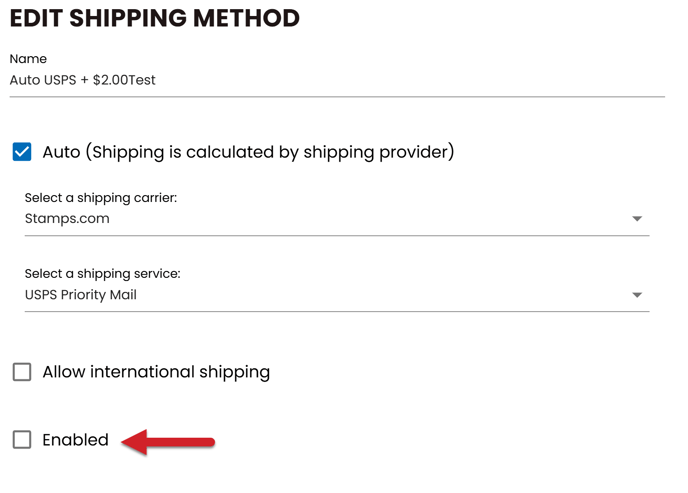Click the 'Allow international shipping' label text

click(x=156, y=372)
